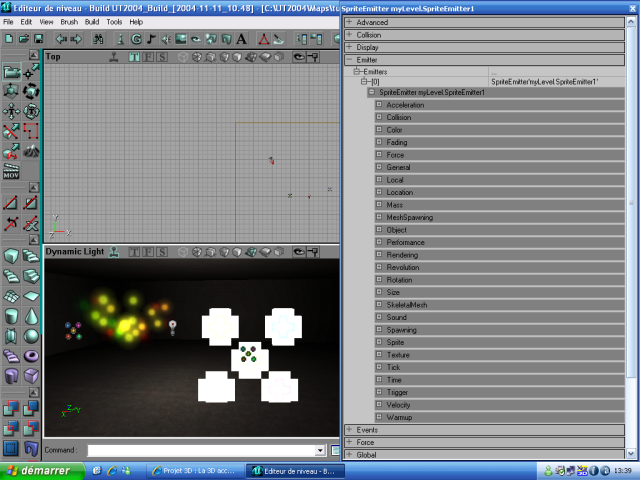The width and height of the screenshot is (640, 480).
Task: Open the Music browser note icon
Action: pos(150,39)
